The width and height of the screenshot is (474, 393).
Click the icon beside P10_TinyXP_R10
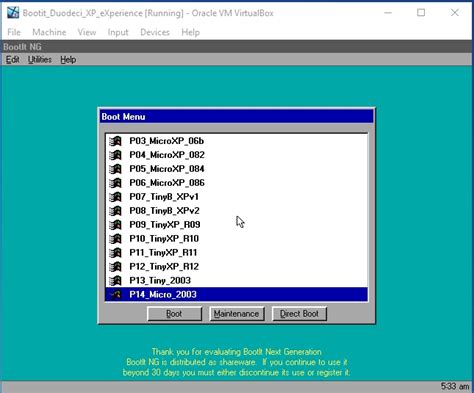115,239
